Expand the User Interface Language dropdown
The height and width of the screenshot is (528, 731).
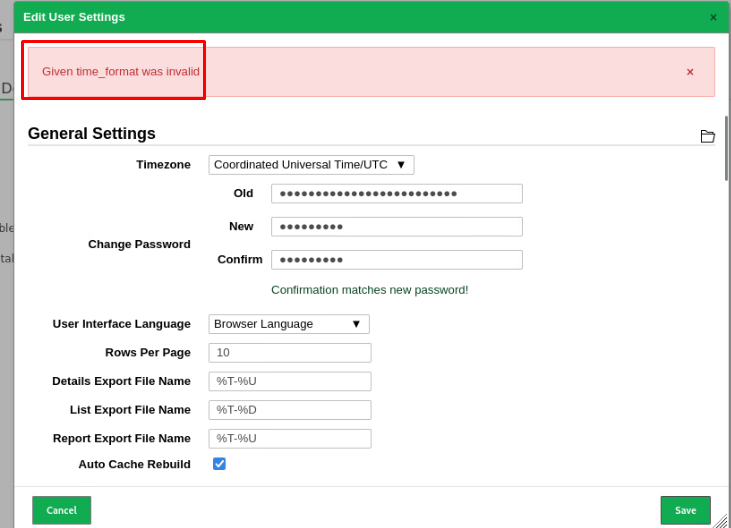pyautogui.click(x=289, y=324)
